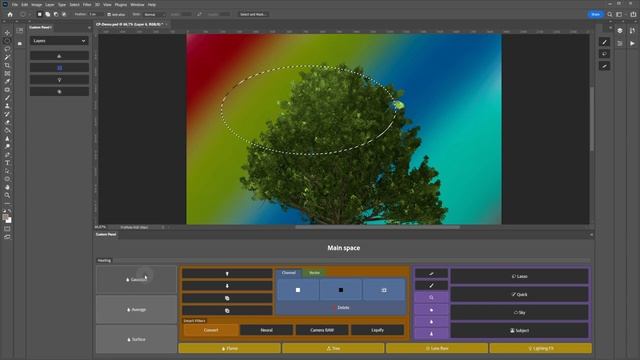Screen dimensions: 640x360
Task: Open the Plugins menu
Action: click(120, 4)
